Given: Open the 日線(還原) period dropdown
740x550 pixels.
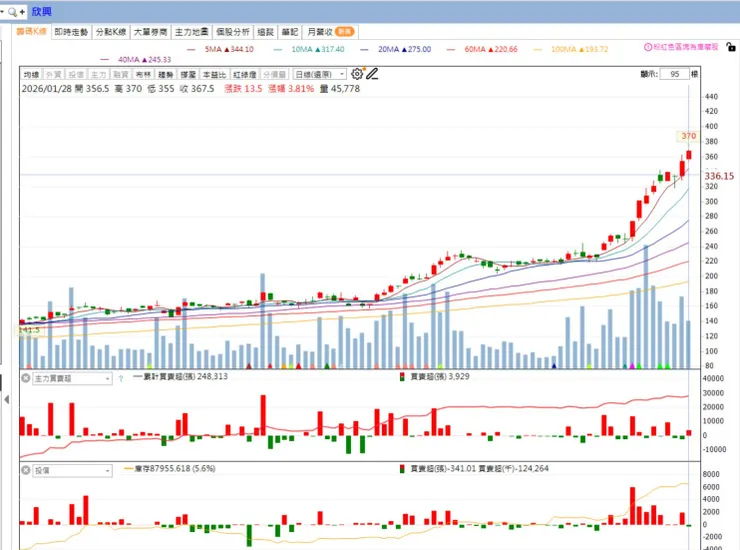Looking at the screenshot, I should tap(320, 75).
